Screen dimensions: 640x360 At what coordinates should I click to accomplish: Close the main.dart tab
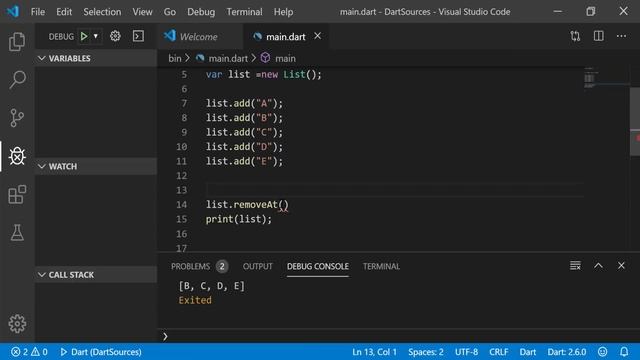coord(318,36)
